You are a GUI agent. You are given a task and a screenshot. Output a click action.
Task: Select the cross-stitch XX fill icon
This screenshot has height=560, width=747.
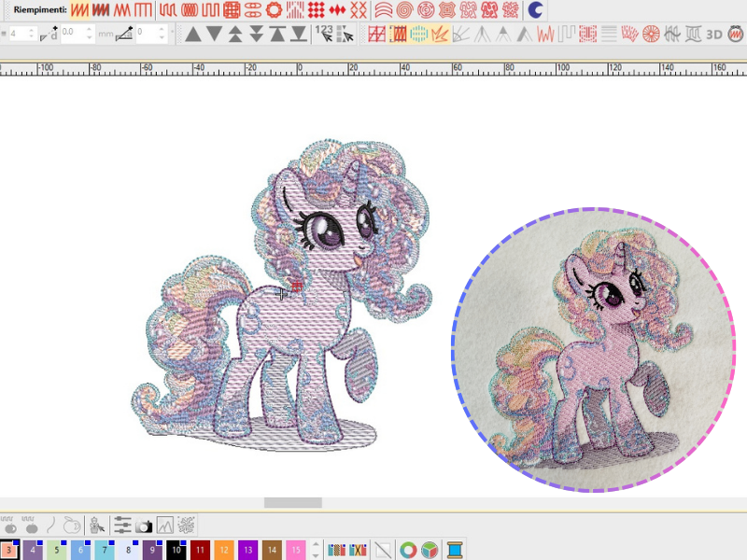[359, 9]
